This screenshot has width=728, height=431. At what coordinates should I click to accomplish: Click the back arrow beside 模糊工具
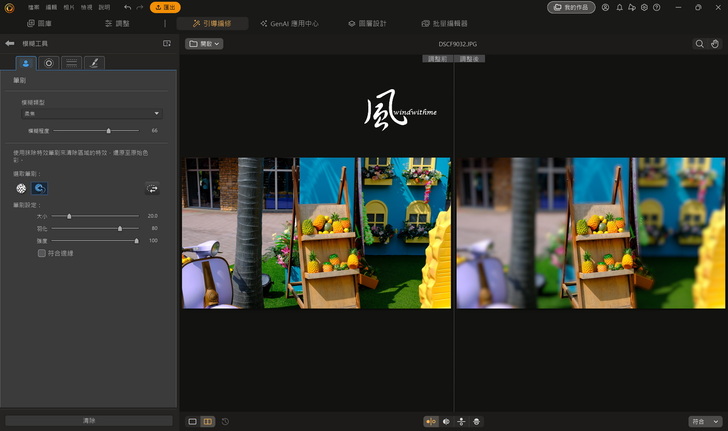[10, 44]
